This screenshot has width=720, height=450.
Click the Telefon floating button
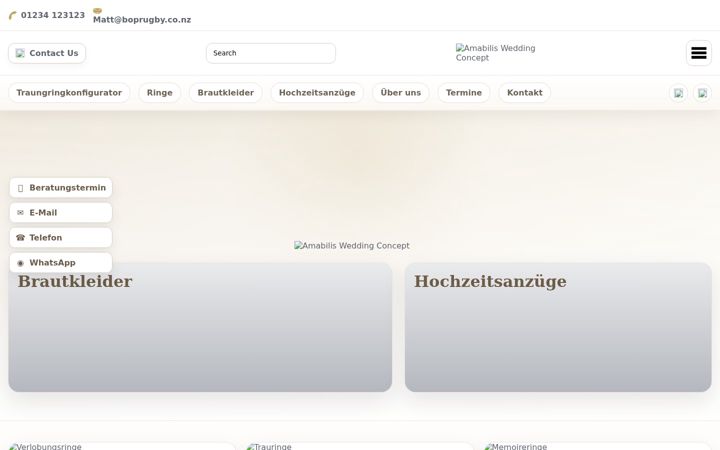pyautogui.click(x=61, y=237)
